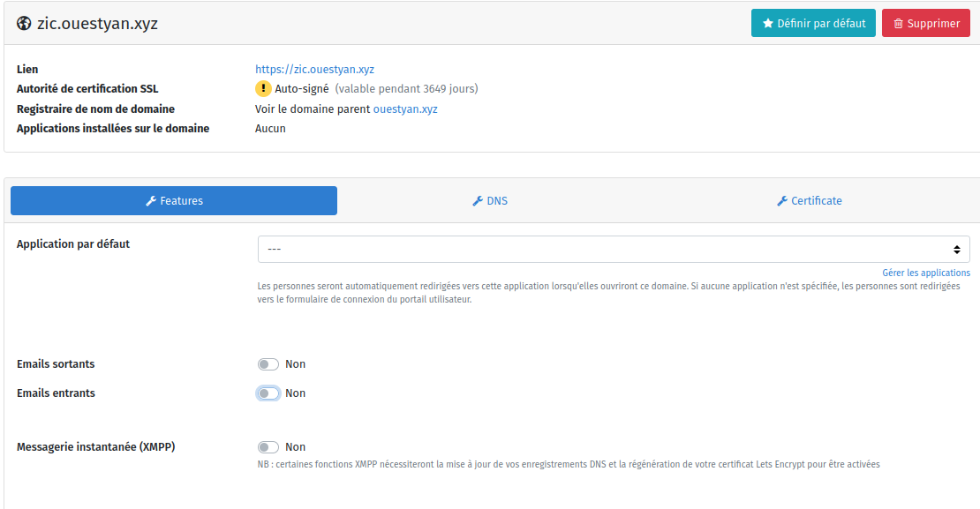Image resolution: width=980 pixels, height=509 pixels.
Task: Click the star icon in Définir par défaut
Action: pyautogui.click(x=768, y=24)
